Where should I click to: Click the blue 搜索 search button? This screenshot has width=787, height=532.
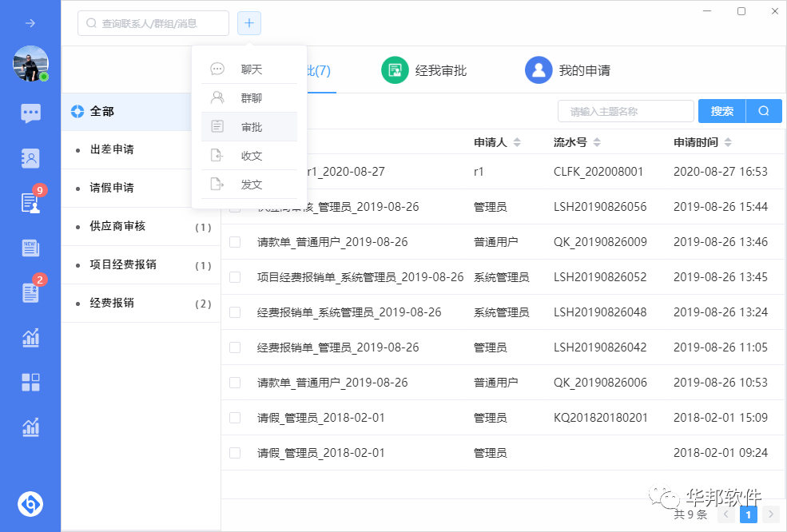click(x=721, y=111)
